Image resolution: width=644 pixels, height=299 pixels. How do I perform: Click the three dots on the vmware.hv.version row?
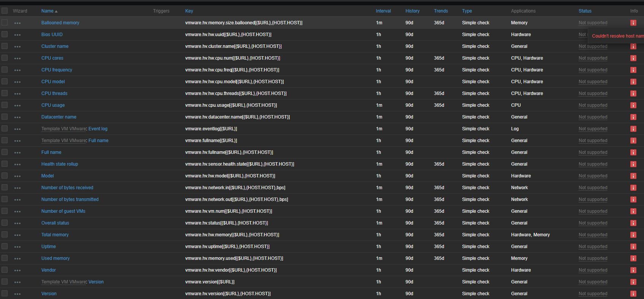pos(17,294)
